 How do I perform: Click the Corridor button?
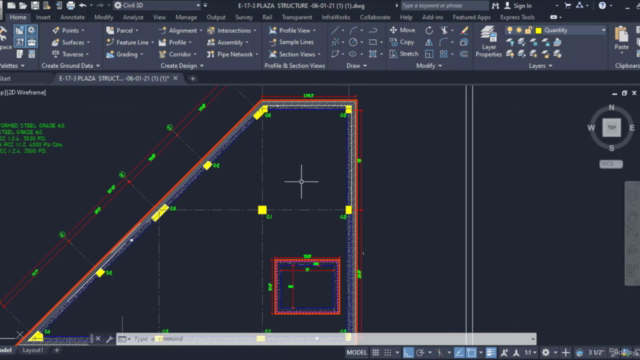click(175, 54)
